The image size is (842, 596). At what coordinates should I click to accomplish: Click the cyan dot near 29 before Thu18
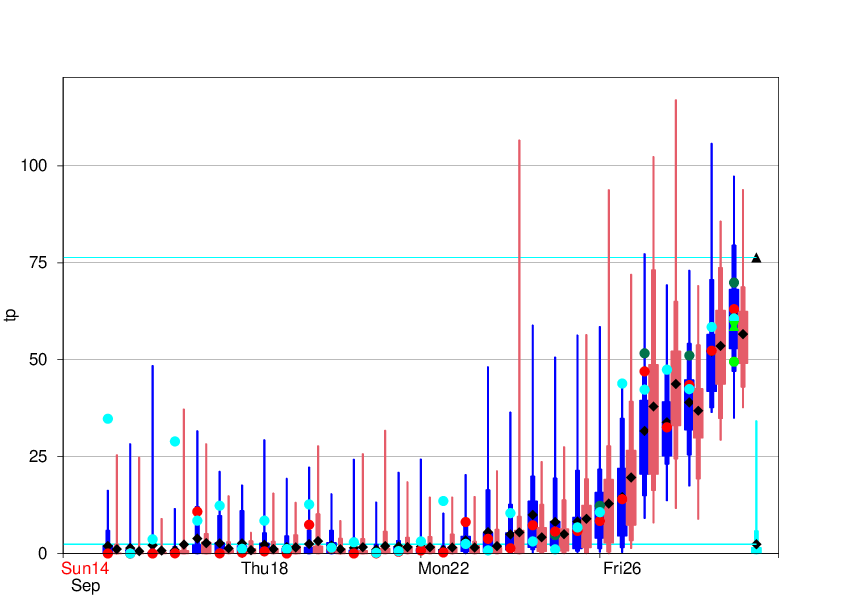coord(175,441)
